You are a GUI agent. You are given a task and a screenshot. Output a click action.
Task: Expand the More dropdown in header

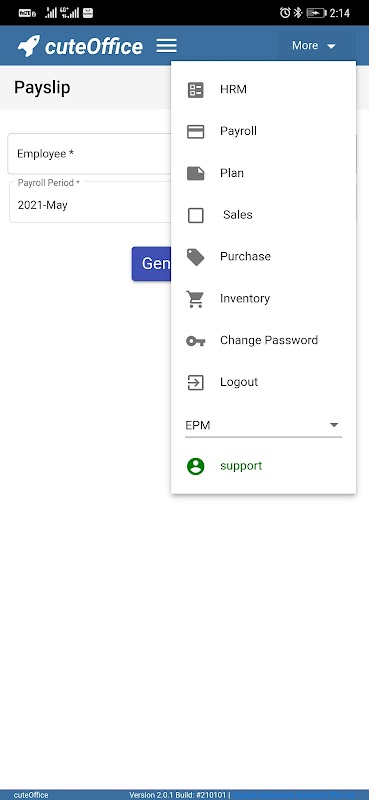tap(314, 46)
